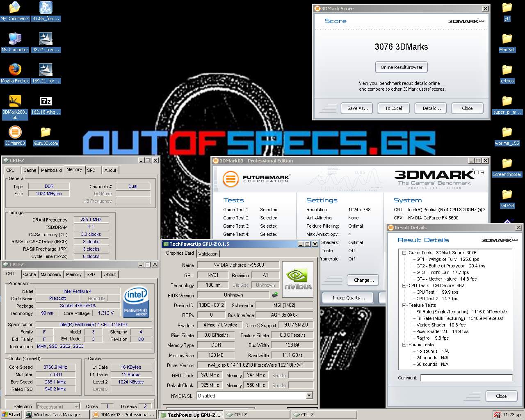Select GT4 - Mother Nature result row
This screenshot has height=420, width=525.
pos(446,279)
